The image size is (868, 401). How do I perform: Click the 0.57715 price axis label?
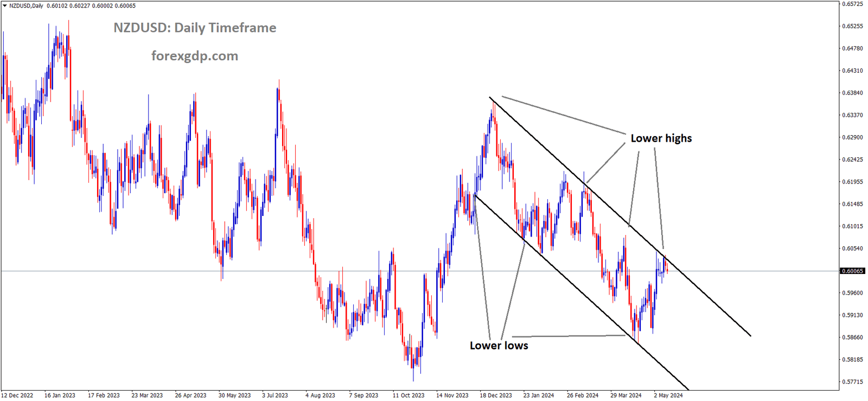point(852,382)
